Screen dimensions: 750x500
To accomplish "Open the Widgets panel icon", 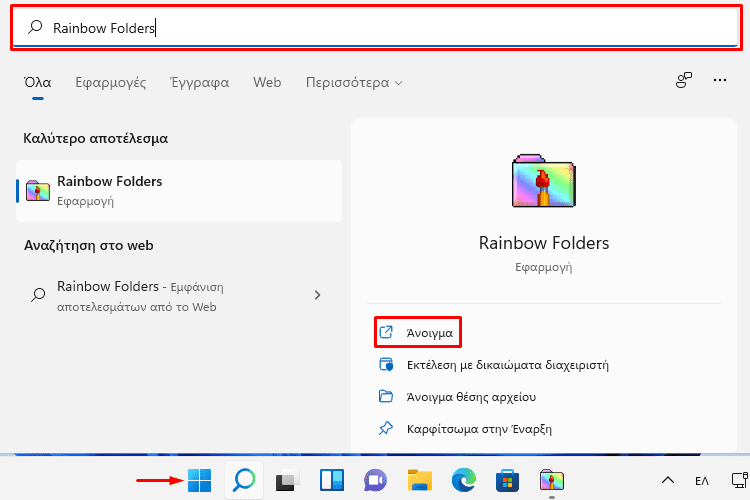I will 331,480.
